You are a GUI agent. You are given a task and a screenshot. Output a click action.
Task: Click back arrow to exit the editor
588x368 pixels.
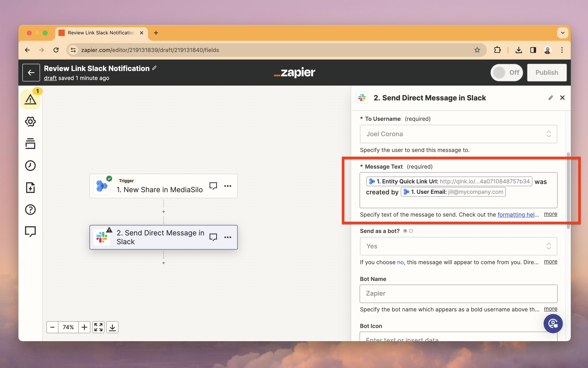[31, 73]
